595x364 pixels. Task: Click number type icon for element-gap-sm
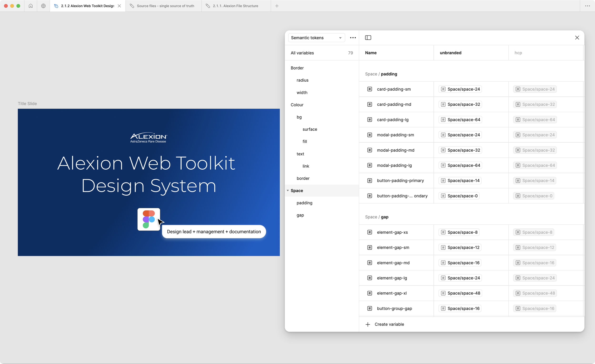tap(369, 247)
